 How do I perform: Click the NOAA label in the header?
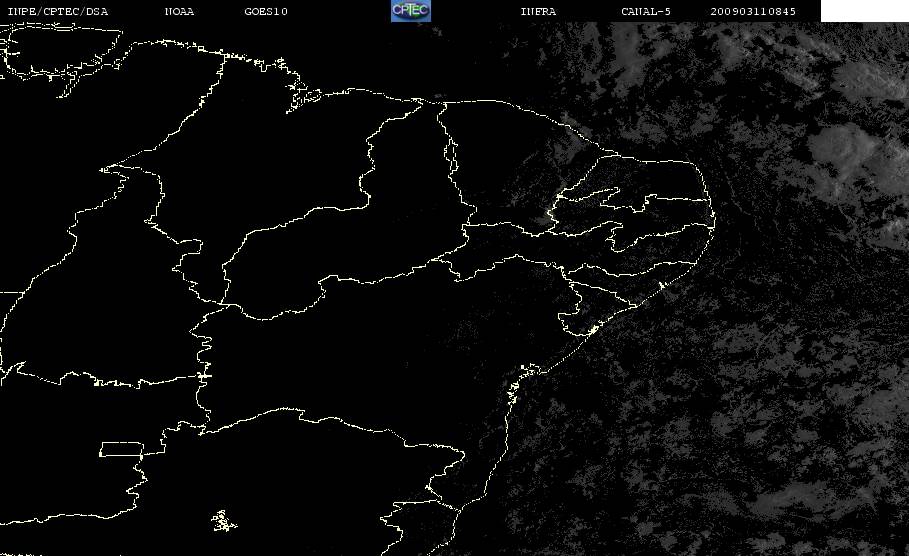(x=180, y=11)
